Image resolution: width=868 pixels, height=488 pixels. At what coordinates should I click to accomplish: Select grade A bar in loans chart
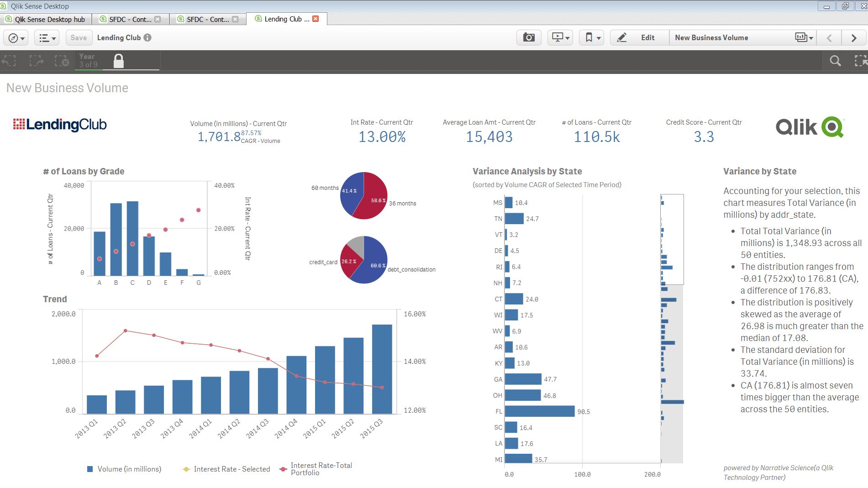point(100,253)
